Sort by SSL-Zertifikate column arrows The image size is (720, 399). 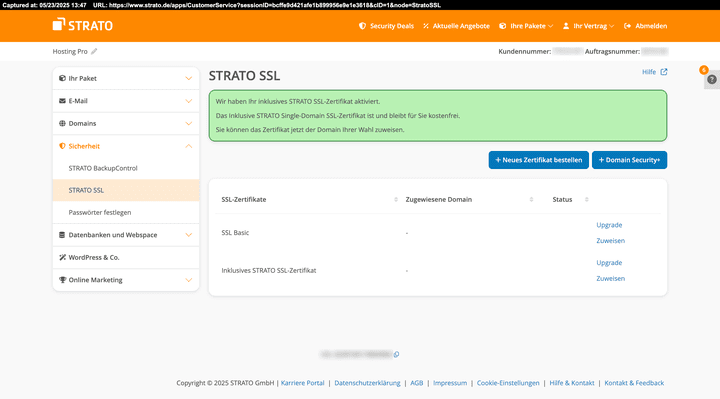pyautogui.click(x=396, y=199)
